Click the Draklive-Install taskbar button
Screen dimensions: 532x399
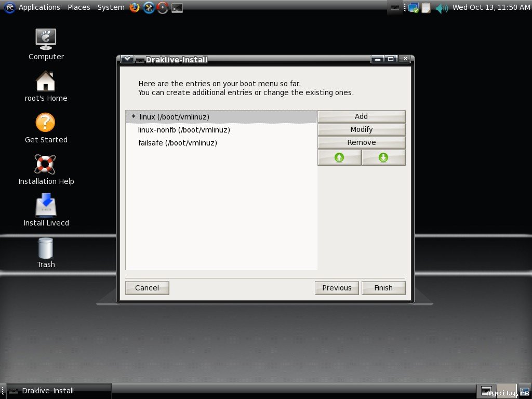tap(59, 391)
